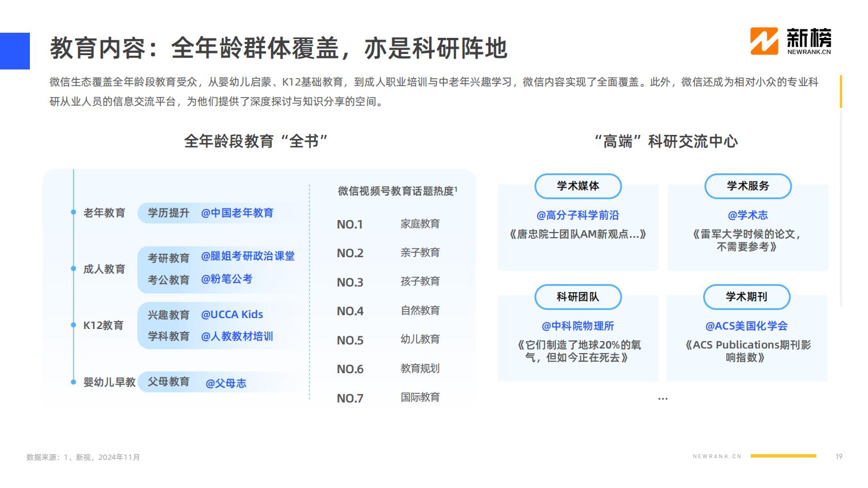Click the 微信视频号教育话题热度 heading
The height and width of the screenshot is (488, 868).
(398, 191)
